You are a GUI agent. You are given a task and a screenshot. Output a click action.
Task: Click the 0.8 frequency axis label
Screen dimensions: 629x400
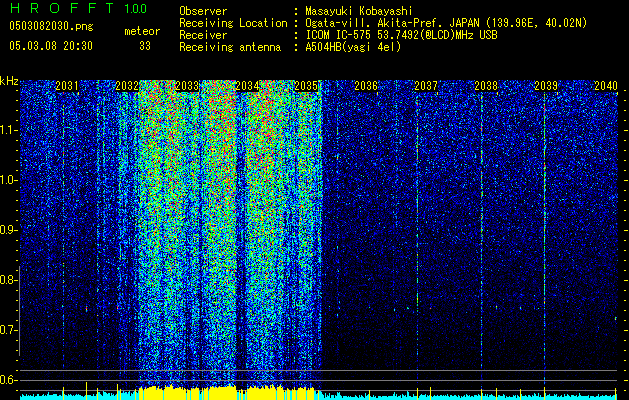(x=8, y=280)
